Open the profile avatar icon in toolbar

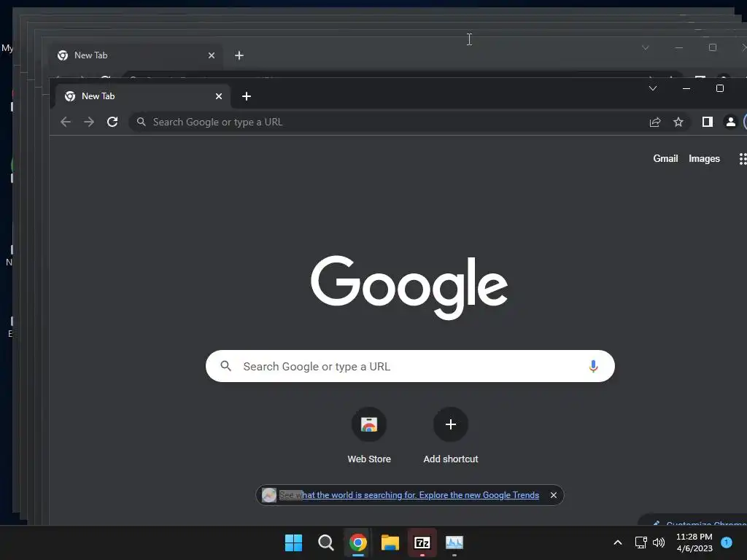(730, 122)
